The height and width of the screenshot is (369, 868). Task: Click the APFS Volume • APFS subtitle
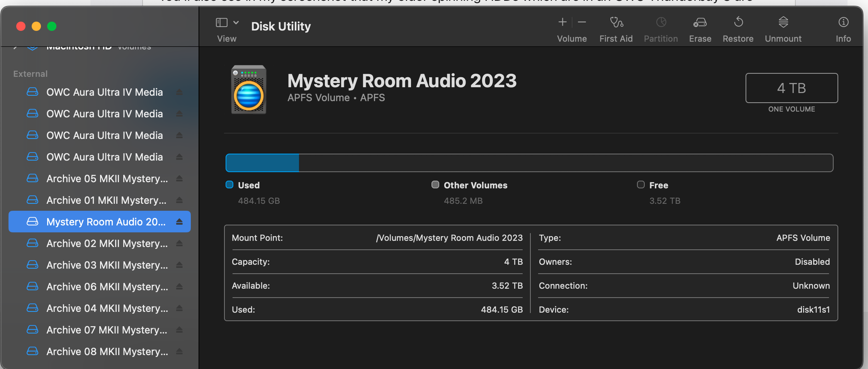tap(336, 98)
